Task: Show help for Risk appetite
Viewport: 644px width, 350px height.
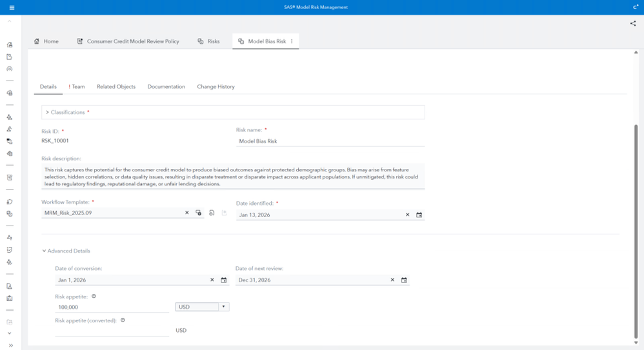Action: (94, 297)
